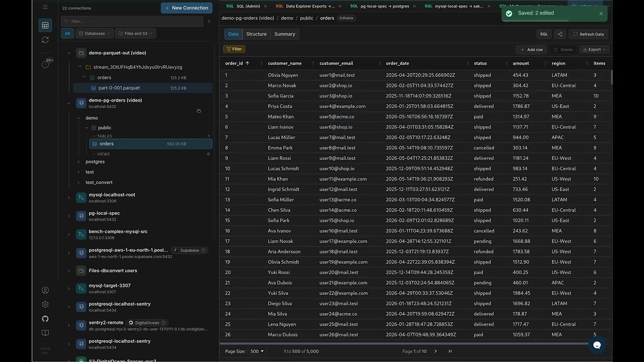The width and height of the screenshot is (644, 362).
Task: Select the All connections filter toggle
Action: pyautogui.click(x=67, y=33)
